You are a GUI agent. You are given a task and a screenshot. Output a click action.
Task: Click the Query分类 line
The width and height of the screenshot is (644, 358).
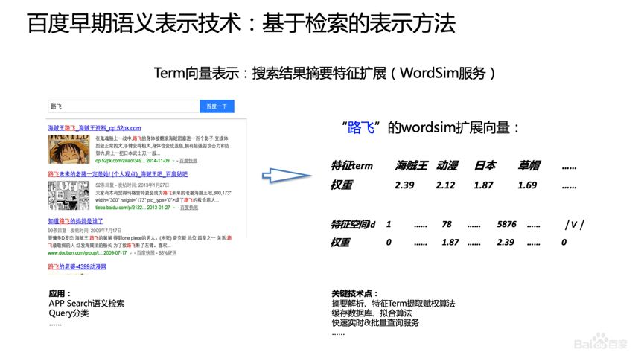(68, 313)
